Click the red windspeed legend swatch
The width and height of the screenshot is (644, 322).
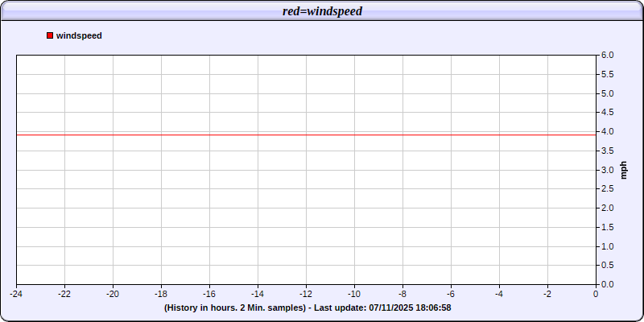coord(50,35)
